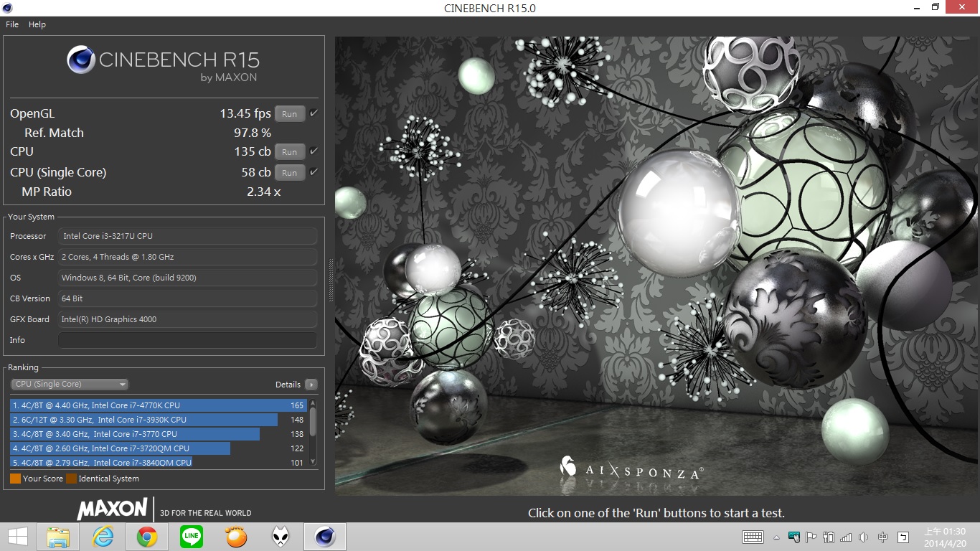The height and width of the screenshot is (551, 980).
Task: Open the Action Center flag icon
Action: point(811,537)
